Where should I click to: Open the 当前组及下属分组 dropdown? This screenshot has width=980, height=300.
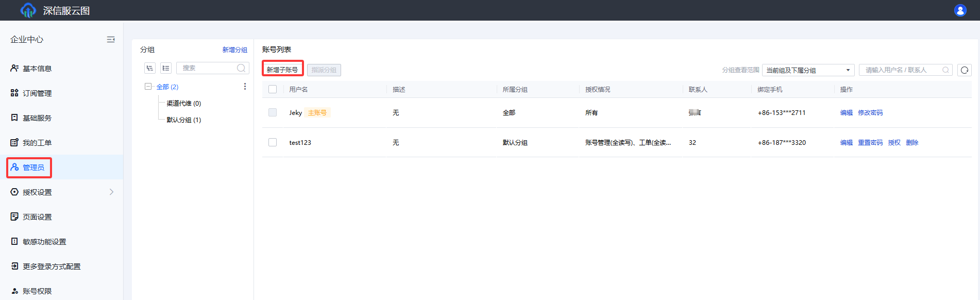[807, 70]
